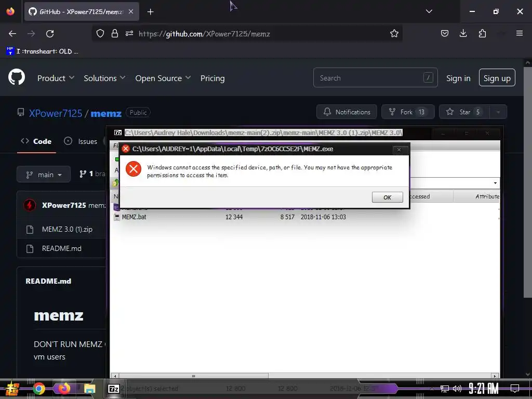Open Firefox Extensions menu

coord(482,33)
